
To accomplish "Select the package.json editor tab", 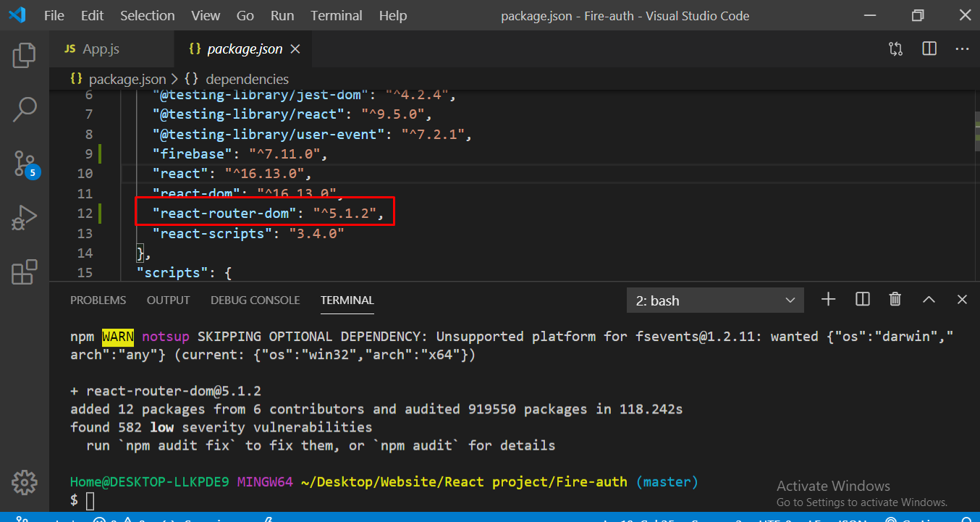I will click(245, 49).
